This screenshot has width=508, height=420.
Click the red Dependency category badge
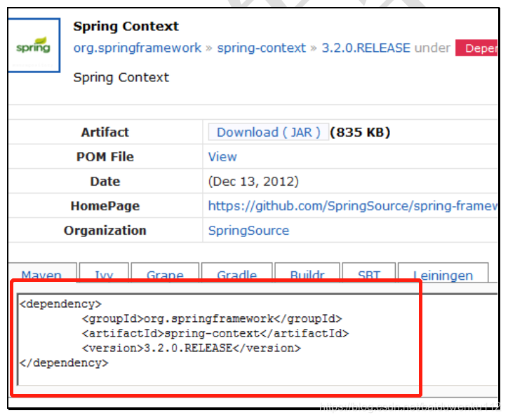[x=476, y=48]
